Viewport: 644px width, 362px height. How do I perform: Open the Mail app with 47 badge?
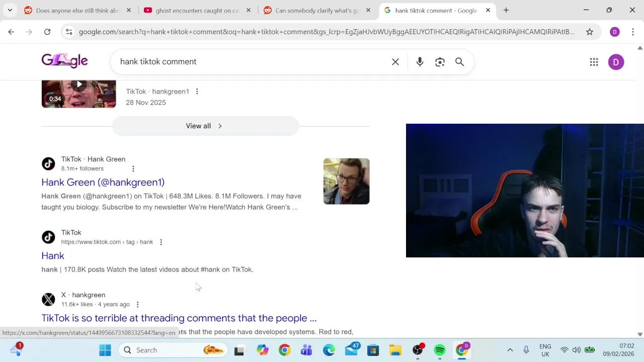pos(352,350)
